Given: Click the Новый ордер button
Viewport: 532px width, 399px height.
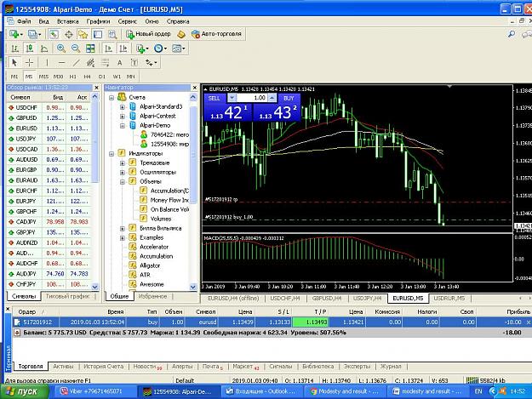Looking at the screenshot, I should [x=148, y=34].
